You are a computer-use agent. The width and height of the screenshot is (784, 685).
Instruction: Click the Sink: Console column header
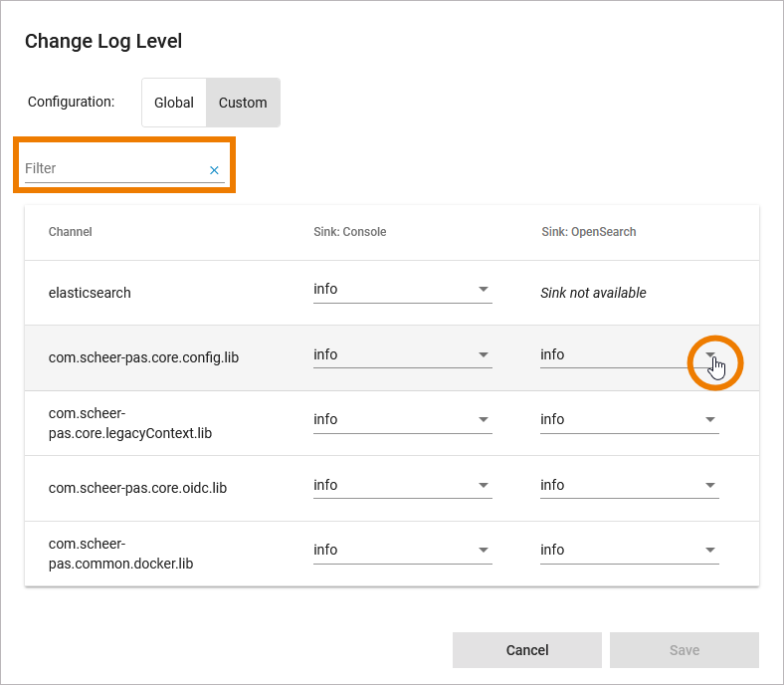click(349, 232)
